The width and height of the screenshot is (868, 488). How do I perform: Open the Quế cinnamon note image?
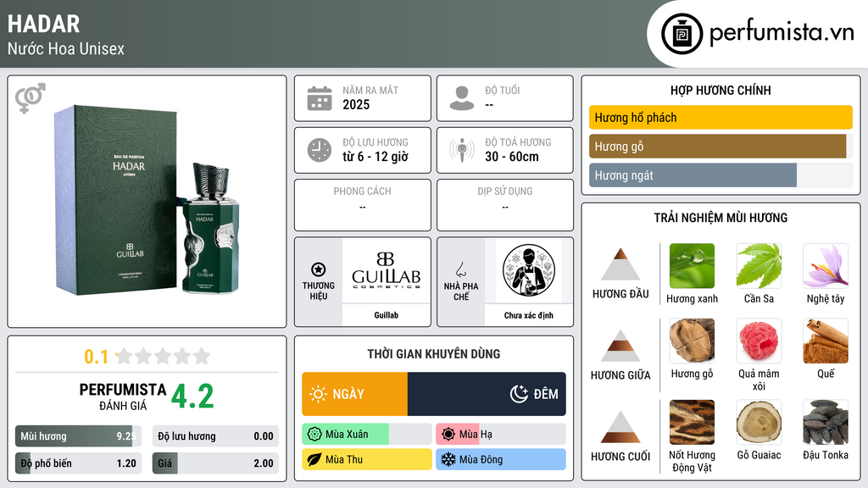826,341
